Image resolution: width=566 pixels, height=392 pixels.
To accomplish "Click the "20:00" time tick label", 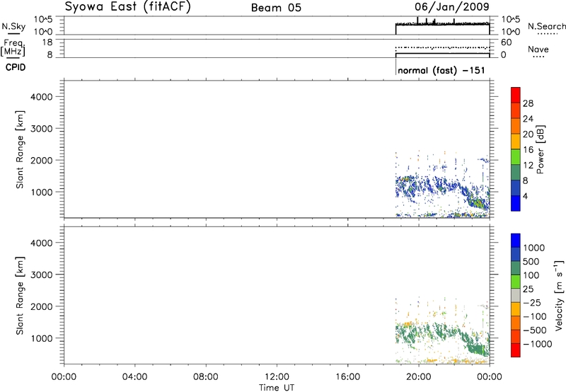I will coord(419,377).
